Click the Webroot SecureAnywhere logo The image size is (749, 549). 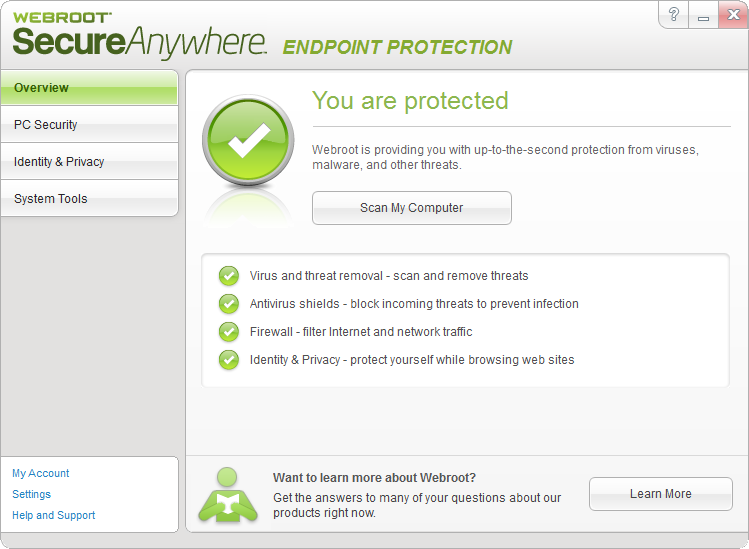[139, 35]
